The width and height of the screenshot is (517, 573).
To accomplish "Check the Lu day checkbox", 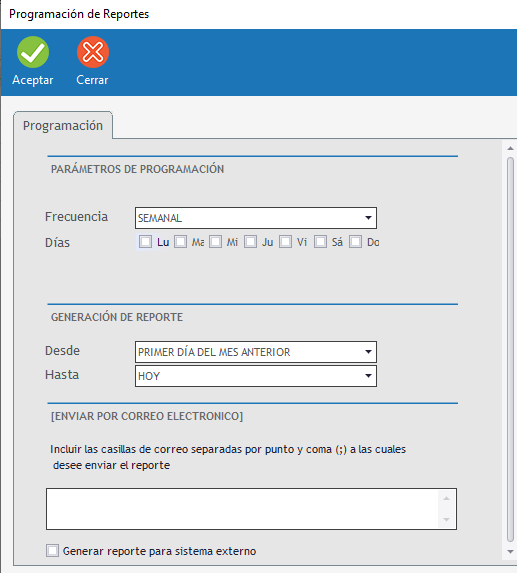I will click(x=145, y=242).
